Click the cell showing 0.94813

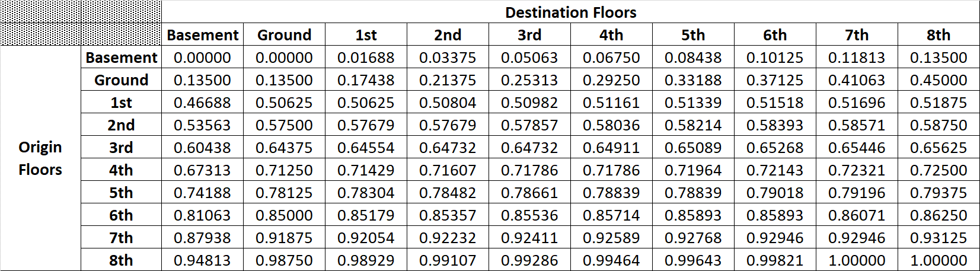(202, 260)
